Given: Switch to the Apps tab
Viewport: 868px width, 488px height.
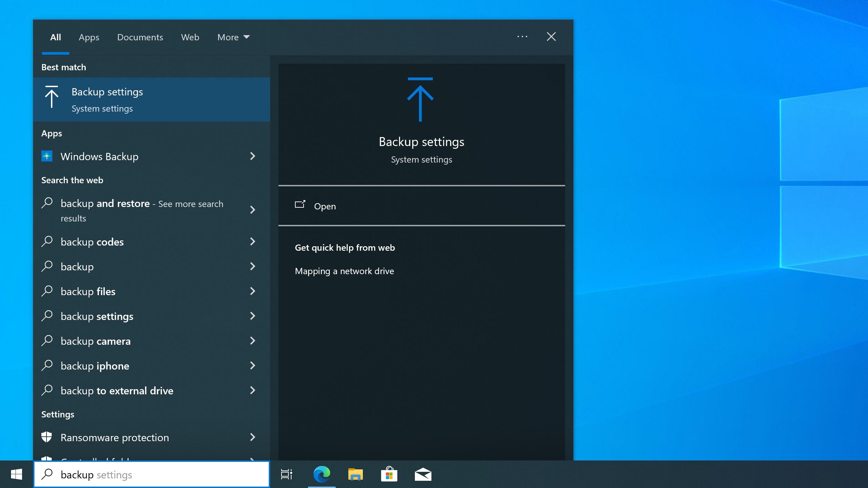Looking at the screenshot, I should coord(89,37).
